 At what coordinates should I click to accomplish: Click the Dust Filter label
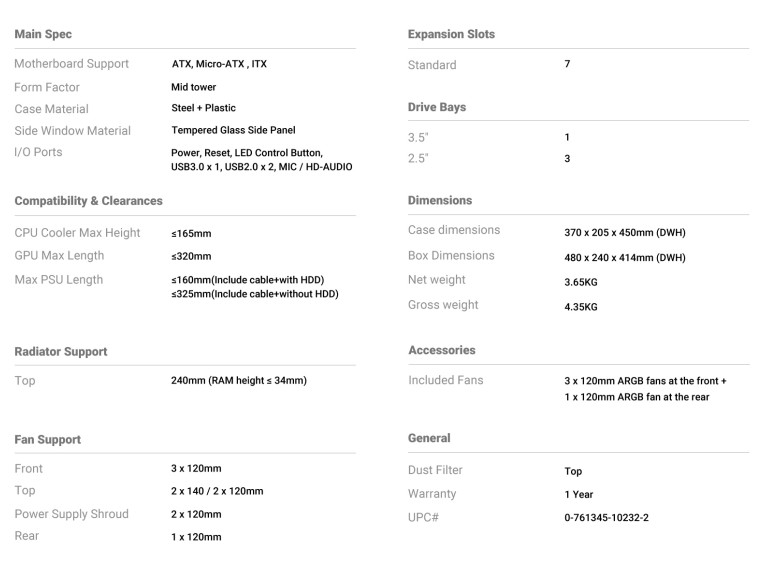(435, 470)
